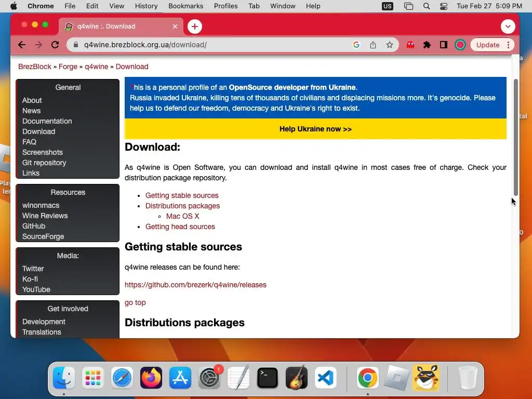Open winonmacs resource link

click(x=41, y=205)
